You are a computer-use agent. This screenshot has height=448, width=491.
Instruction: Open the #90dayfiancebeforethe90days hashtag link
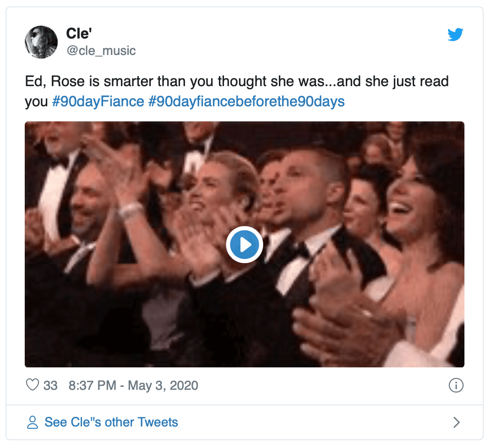[246, 101]
